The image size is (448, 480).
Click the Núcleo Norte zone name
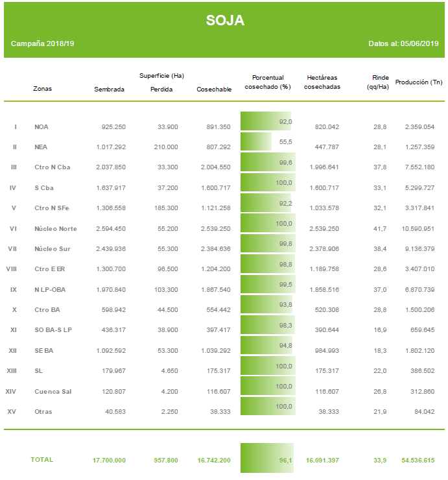coord(55,229)
